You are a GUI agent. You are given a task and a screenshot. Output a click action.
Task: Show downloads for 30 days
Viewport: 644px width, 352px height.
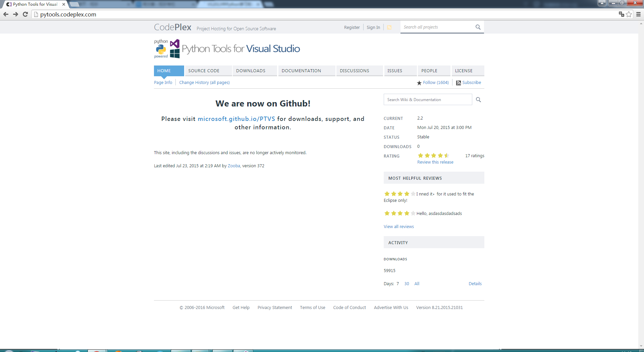407,284
